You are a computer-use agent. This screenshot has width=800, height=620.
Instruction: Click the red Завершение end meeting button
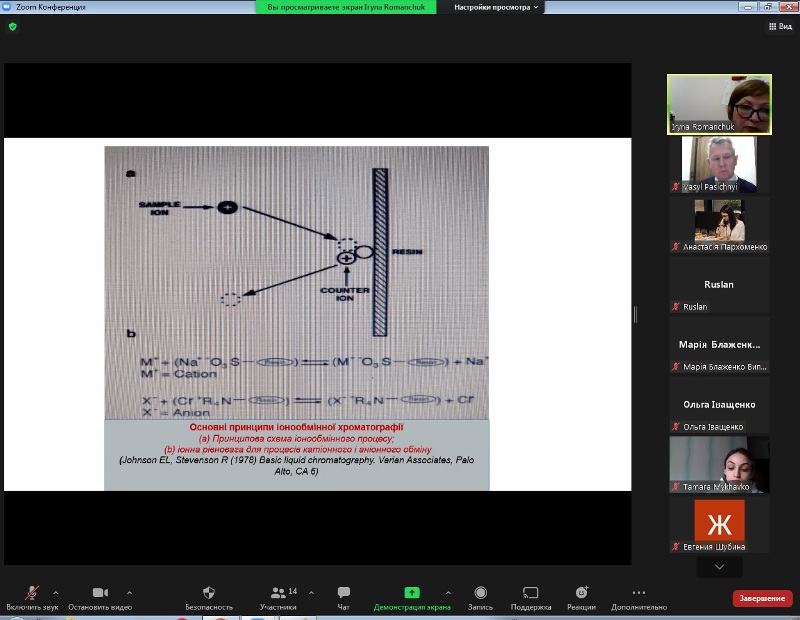click(x=762, y=598)
